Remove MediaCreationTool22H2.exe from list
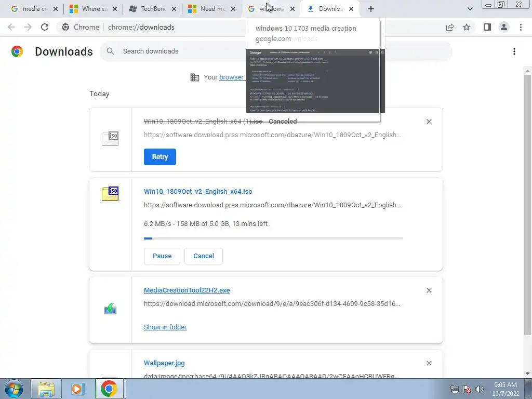The image size is (532, 399). pyautogui.click(x=429, y=290)
